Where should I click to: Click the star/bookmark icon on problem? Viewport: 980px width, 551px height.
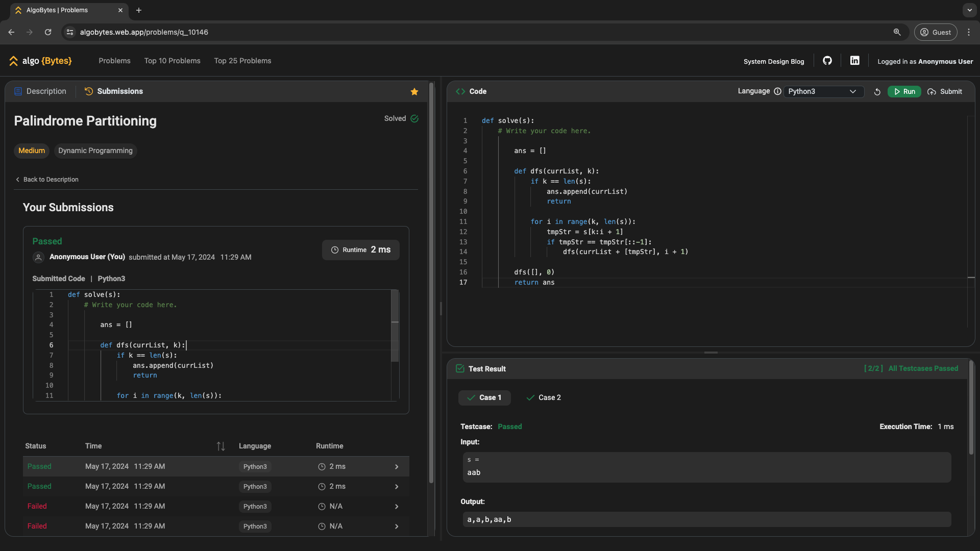pyautogui.click(x=414, y=91)
